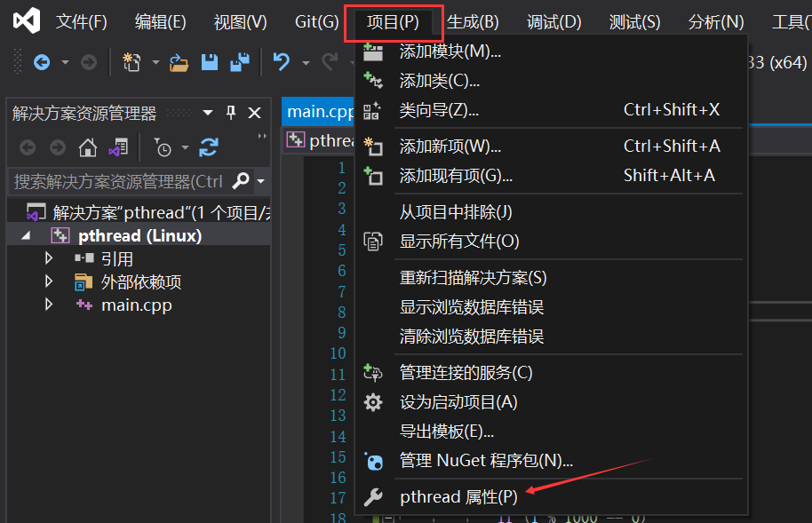Click the 添加模块 menu item icon
This screenshot has height=523, width=812.
(x=373, y=52)
